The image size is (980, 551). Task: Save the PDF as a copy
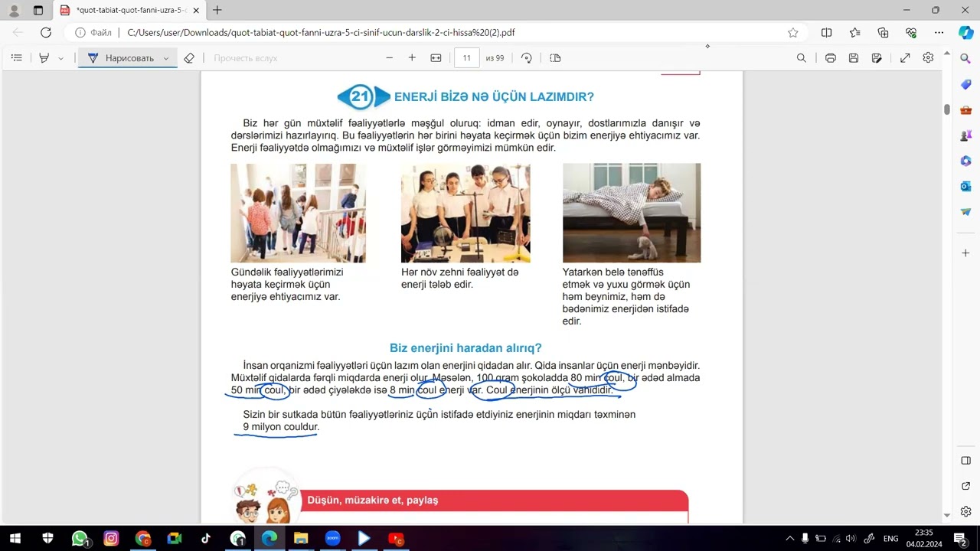877,58
